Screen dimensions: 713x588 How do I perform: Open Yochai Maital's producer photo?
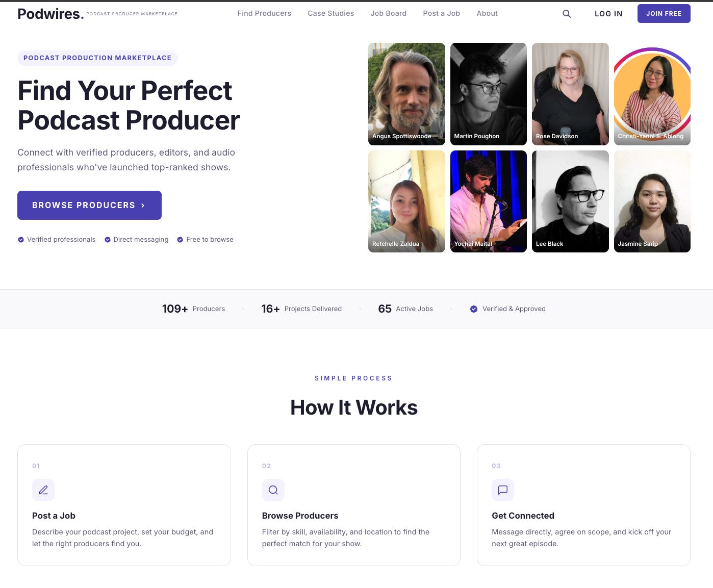[x=489, y=201]
